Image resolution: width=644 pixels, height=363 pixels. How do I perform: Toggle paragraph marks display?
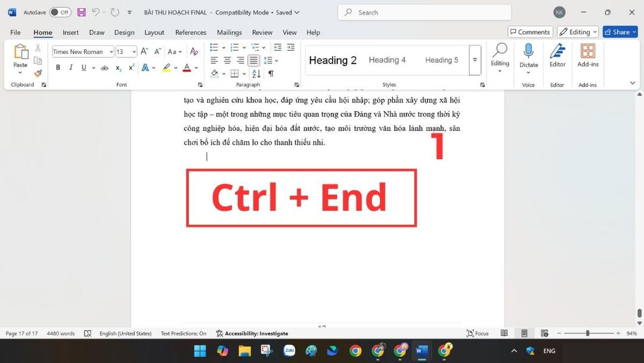click(x=270, y=73)
